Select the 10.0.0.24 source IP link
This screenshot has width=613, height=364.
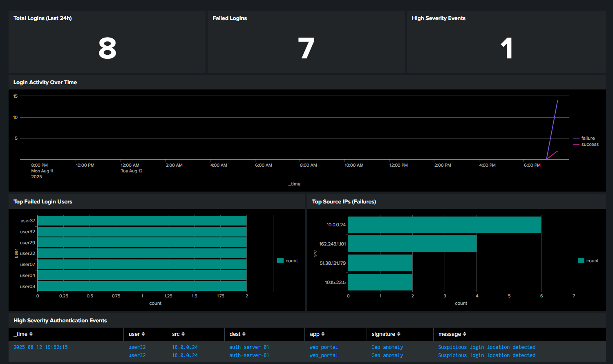[x=184, y=347]
